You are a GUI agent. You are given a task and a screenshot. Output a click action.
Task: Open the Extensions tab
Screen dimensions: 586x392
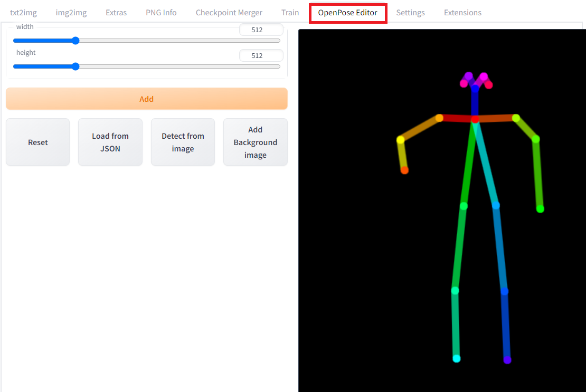(462, 12)
